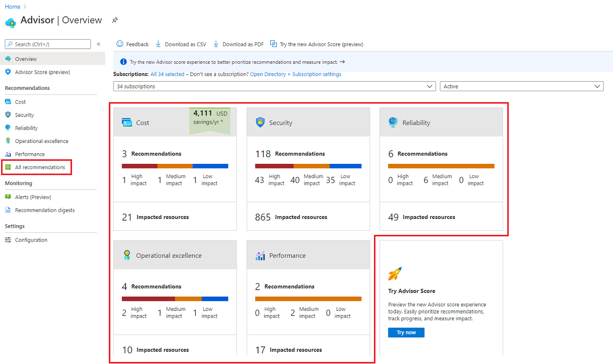Image resolution: width=613 pixels, height=364 pixels.
Task: Click the Cost card credit card icon
Action: pyautogui.click(x=127, y=123)
